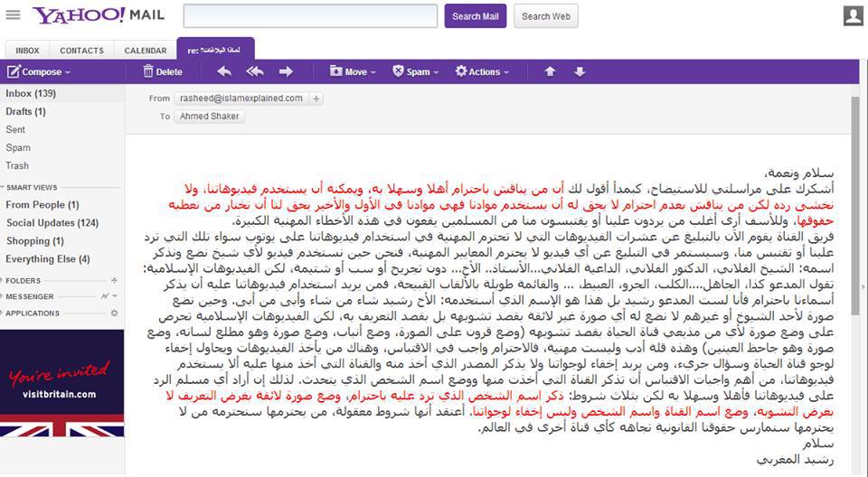868x477 pixels.
Task: Click sender rasheed@islamexplained.com chip
Action: [241, 98]
